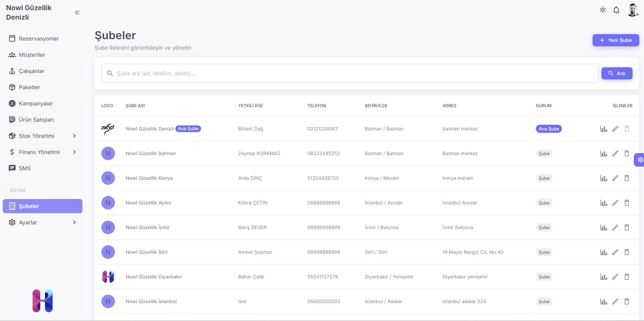Delete the Nowl Güzellik İstanbul branch
Image resolution: width=644 pixels, height=321 pixels.
pyautogui.click(x=626, y=301)
